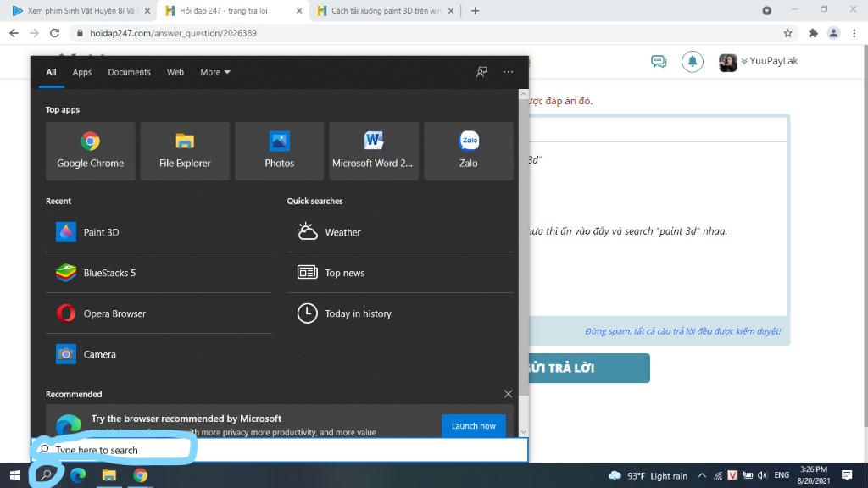Open search panel options ellipsis
Screen dimensions: 868x488
[x=509, y=72]
